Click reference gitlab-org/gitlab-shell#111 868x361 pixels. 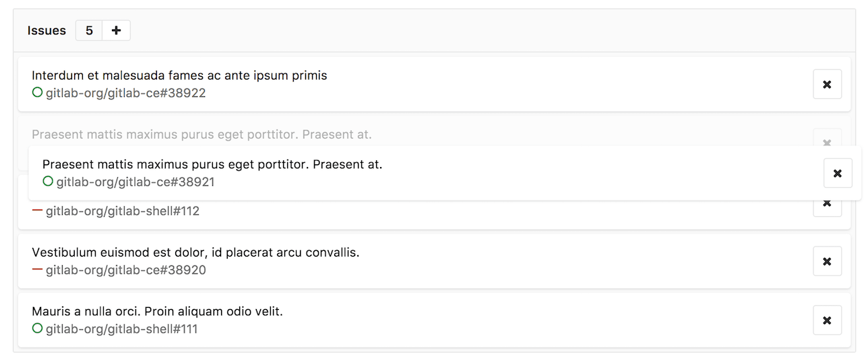click(x=122, y=329)
